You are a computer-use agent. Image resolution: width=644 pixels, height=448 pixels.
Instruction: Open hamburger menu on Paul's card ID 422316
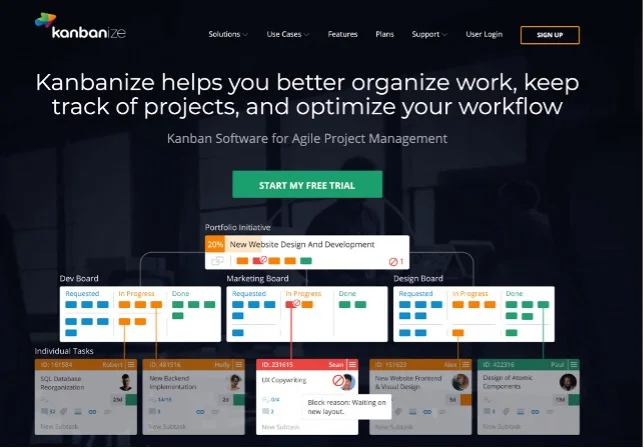[x=574, y=365]
